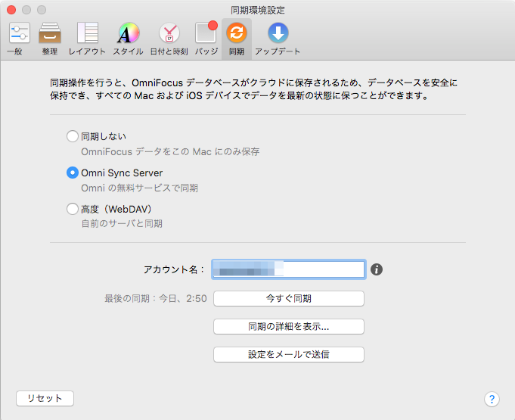Close the 同期環境設定 window

click(11, 10)
